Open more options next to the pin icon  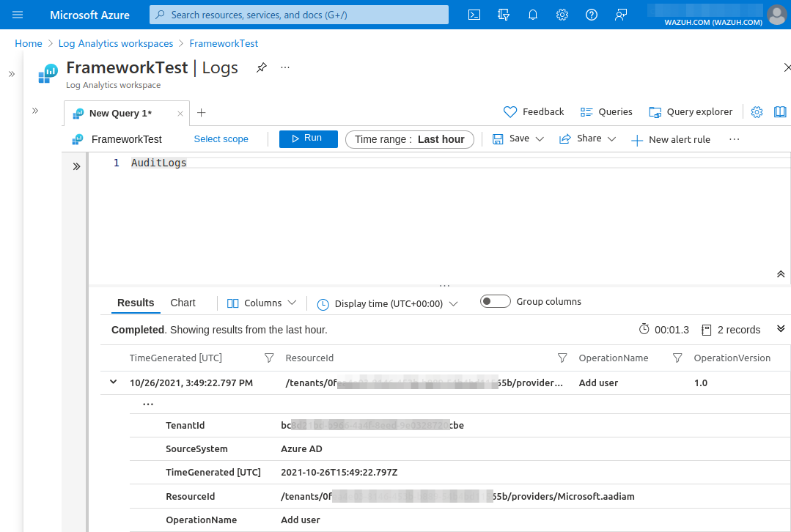point(285,67)
